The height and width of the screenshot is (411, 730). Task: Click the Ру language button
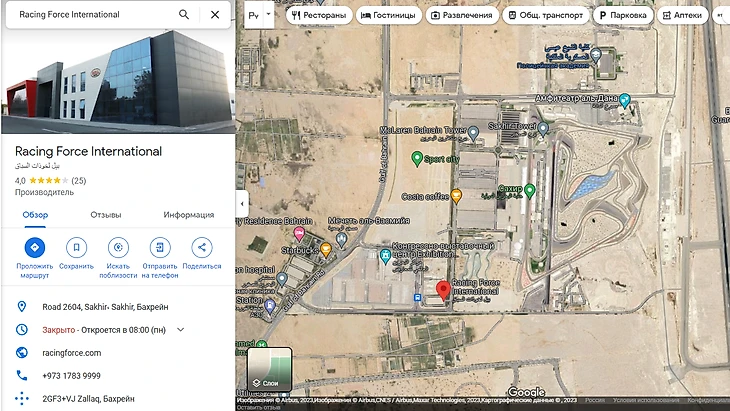point(254,15)
